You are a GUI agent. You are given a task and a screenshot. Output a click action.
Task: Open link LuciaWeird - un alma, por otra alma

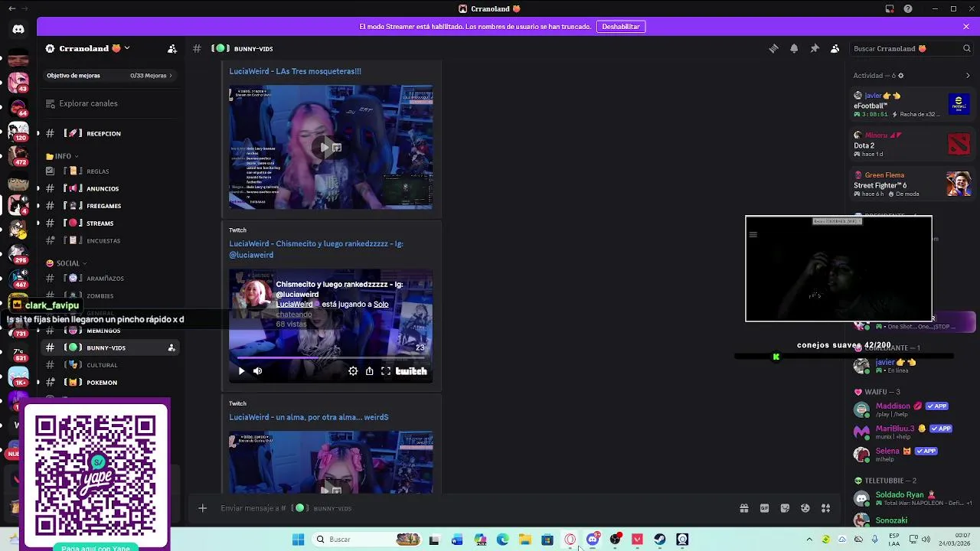309,417
